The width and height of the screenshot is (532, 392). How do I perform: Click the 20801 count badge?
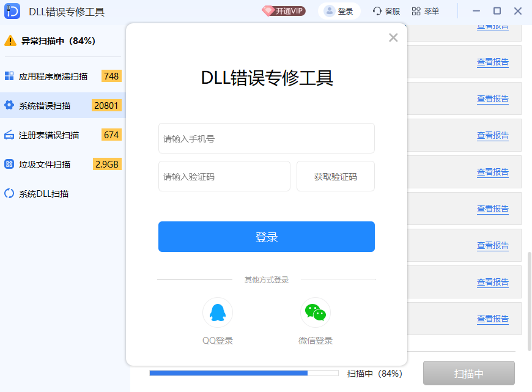point(106,106)
